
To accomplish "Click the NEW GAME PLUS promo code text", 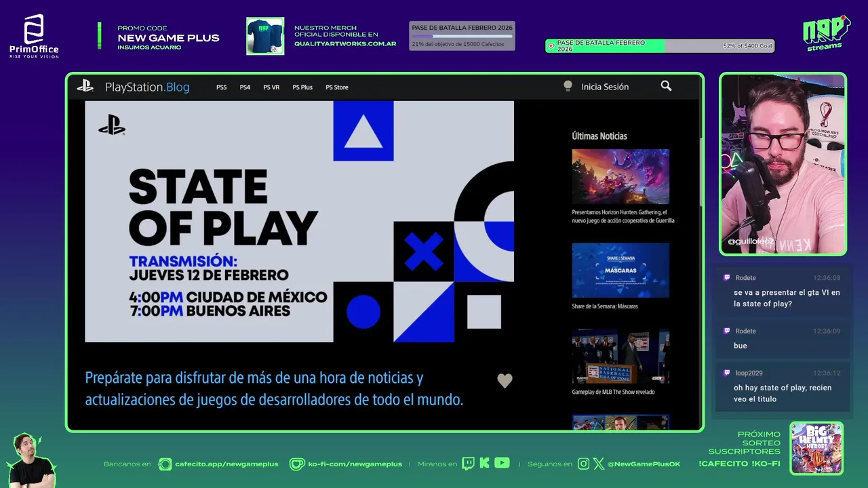I will (168, 38).
